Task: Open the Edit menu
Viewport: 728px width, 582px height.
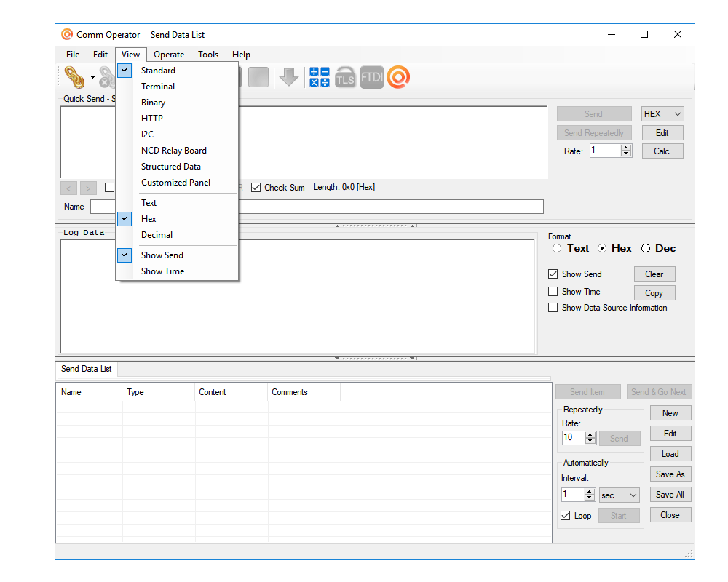Action: [100, 55]
